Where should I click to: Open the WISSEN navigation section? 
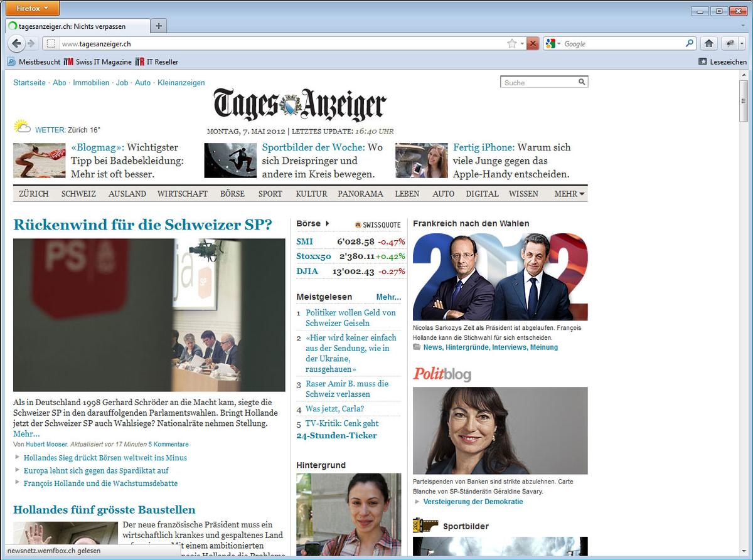pyautogui.click(x=523, y=194)
